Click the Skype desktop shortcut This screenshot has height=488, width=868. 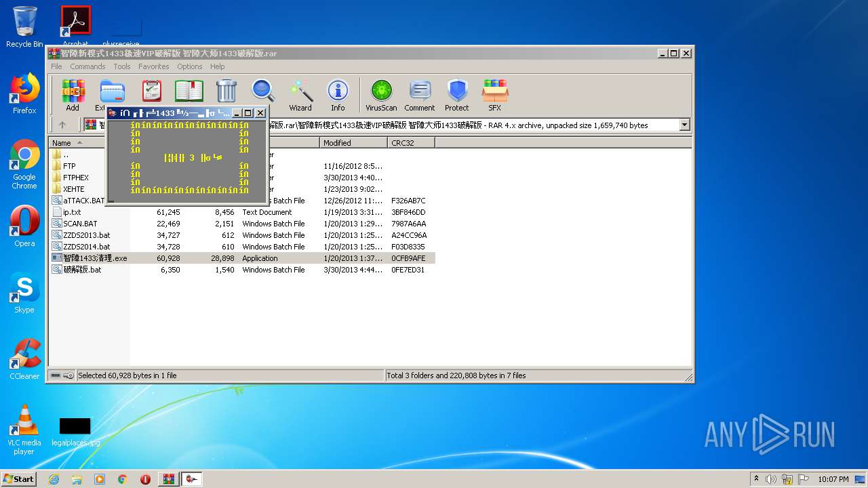tap(24, 293)
